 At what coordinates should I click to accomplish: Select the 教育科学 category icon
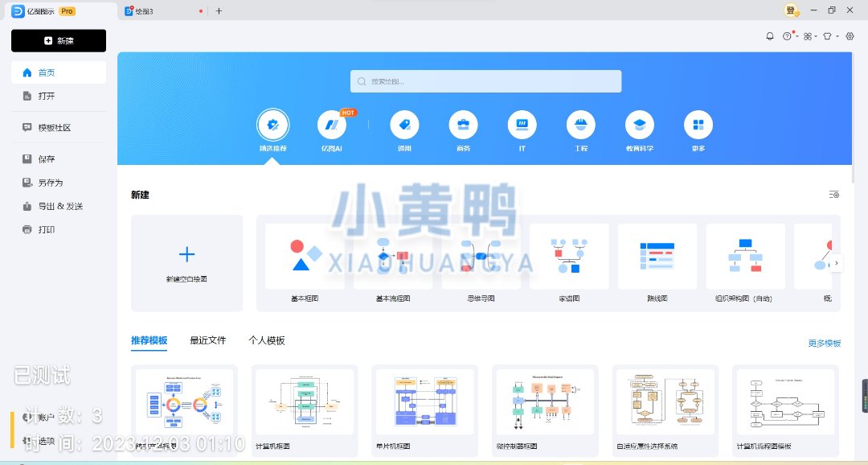639,126
